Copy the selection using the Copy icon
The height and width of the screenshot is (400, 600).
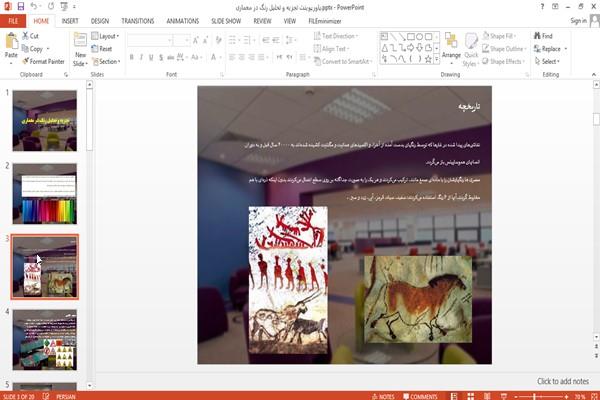tap(25, 49)
